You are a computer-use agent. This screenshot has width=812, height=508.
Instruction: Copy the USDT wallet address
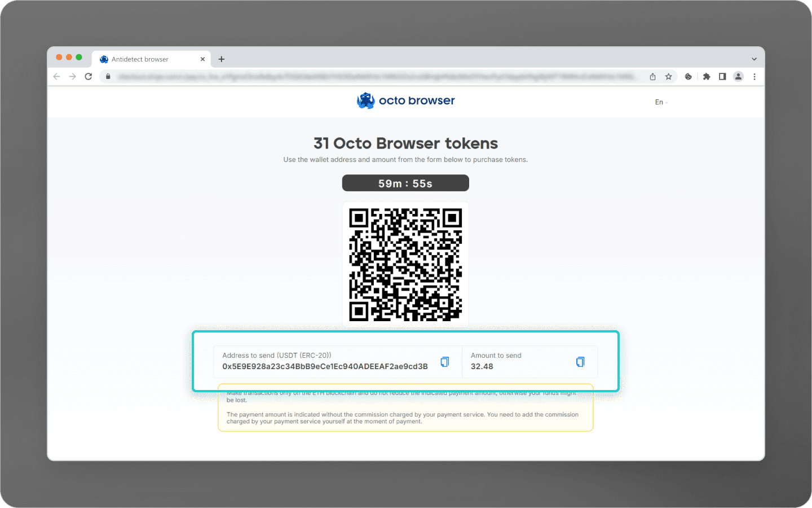click(x=445, y=362)
